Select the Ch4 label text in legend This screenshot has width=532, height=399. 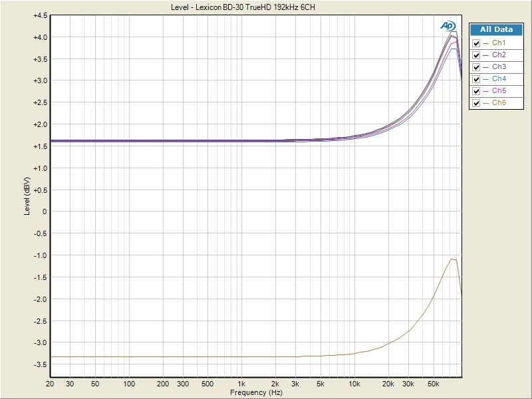(499, 79)
